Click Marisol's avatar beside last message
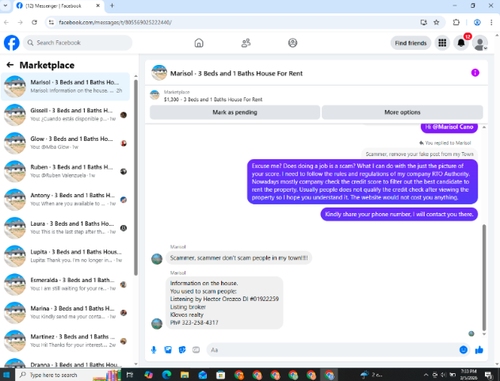The width and height of the screenshot is (500, 381). [x=157, y=323]
